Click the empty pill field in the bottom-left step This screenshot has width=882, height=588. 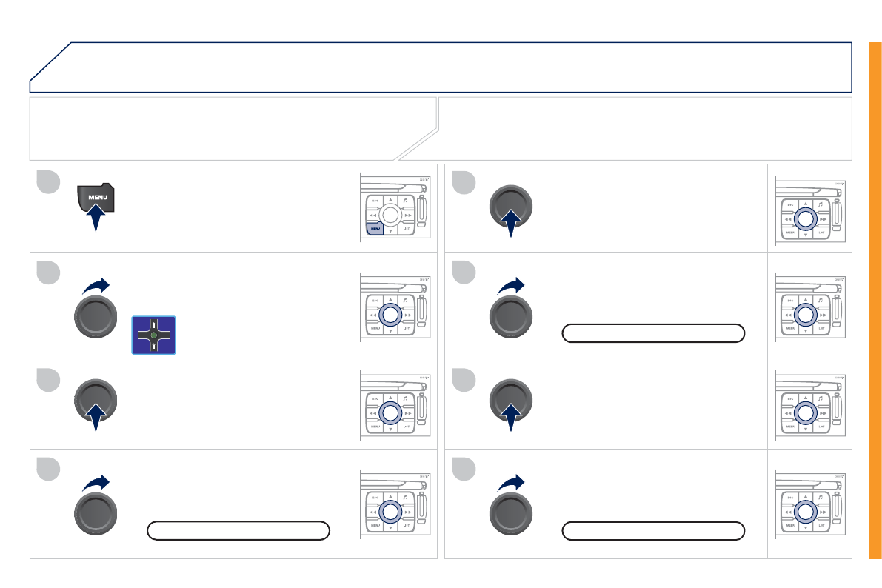(x=238, y=530)
